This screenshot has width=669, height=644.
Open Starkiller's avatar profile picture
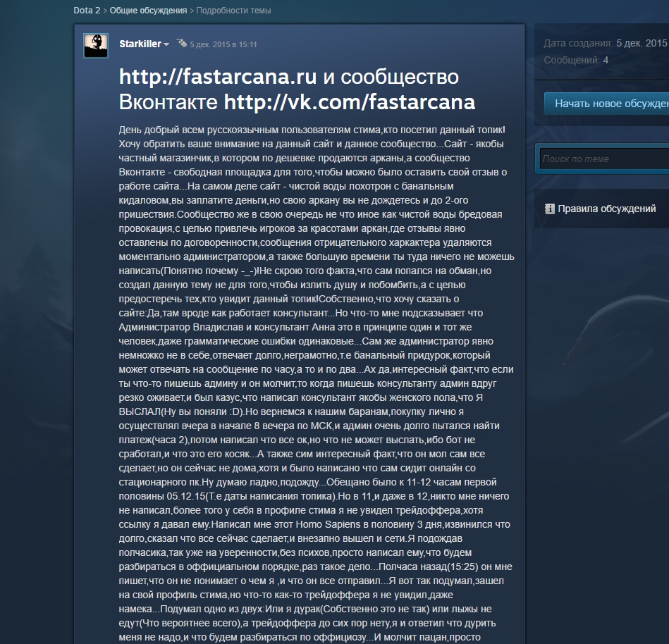pos(96,46)
